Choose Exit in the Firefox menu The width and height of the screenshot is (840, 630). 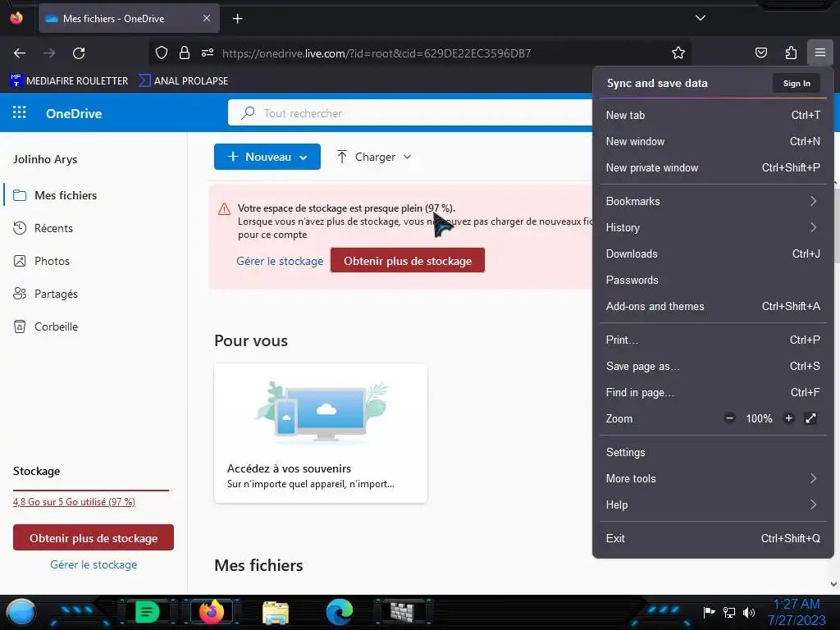(713, 538)
